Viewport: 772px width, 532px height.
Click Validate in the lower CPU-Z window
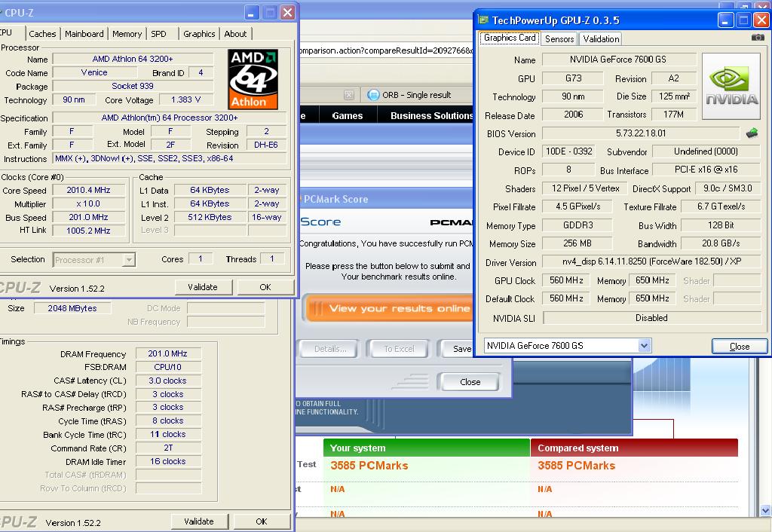point(199,521)
